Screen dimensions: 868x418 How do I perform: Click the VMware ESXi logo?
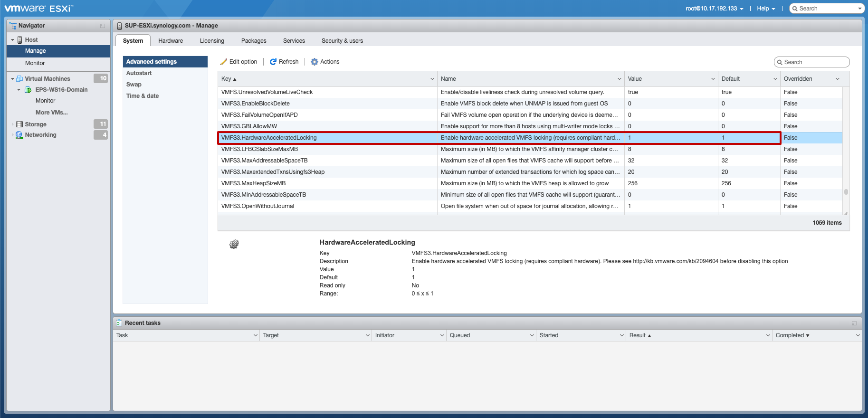tap(39, 8)
